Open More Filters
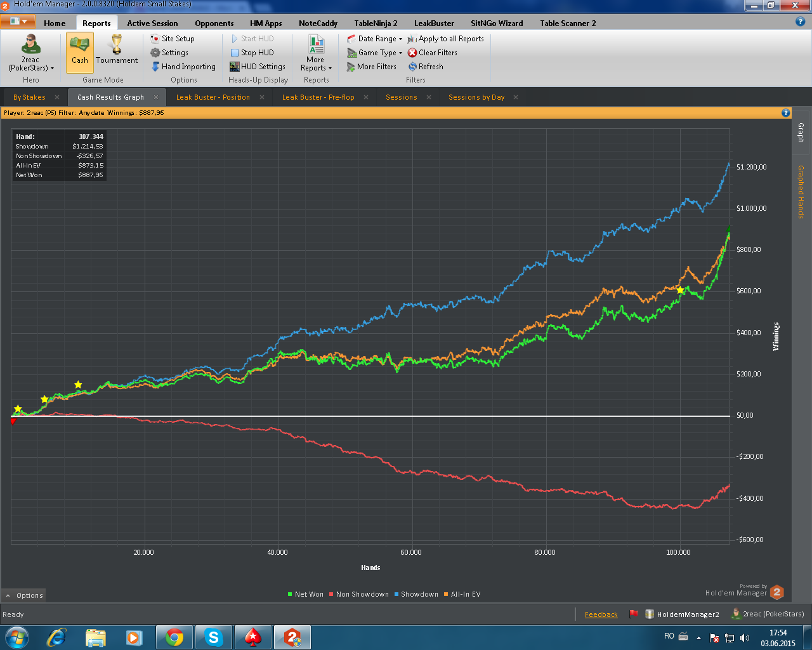The height and width of the screenshot is (650, 812). pos(372,67)
